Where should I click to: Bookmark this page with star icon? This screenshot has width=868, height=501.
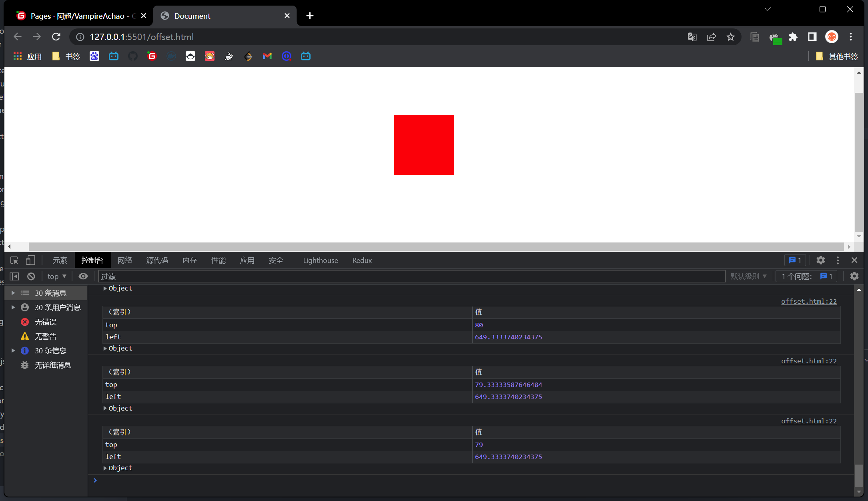pos(731,37)
